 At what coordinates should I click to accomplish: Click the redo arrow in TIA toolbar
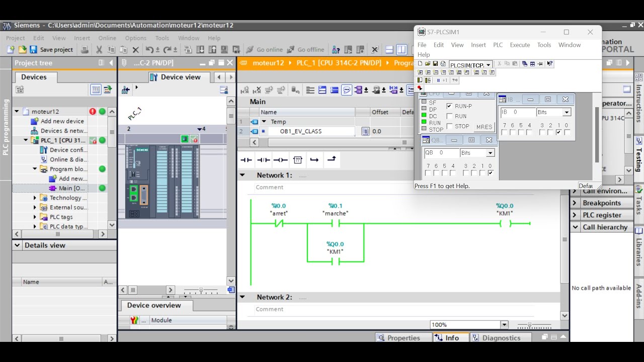pos(167,50)
